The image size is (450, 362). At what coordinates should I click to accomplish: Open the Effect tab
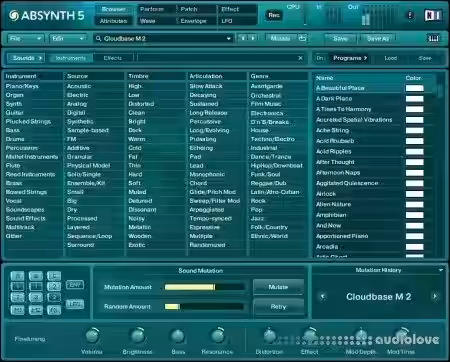point(237,9)
